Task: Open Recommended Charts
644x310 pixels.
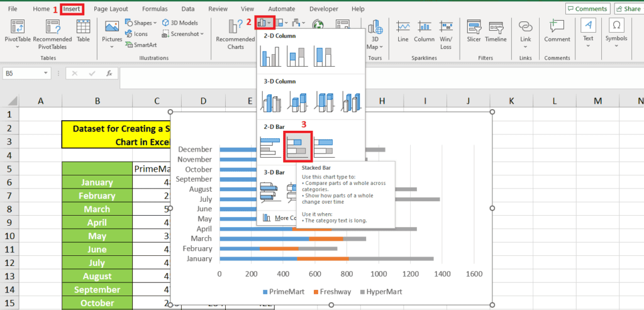Action: click(x=235, y=34)
